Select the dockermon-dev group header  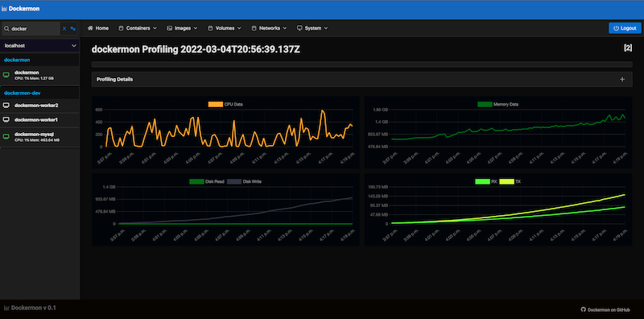(23, 93)
